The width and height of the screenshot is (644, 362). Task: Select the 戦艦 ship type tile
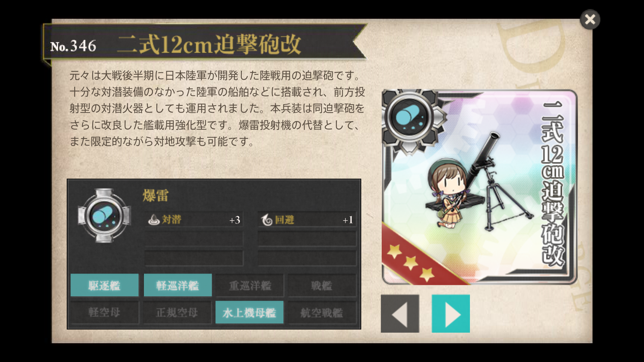point(322,285)
